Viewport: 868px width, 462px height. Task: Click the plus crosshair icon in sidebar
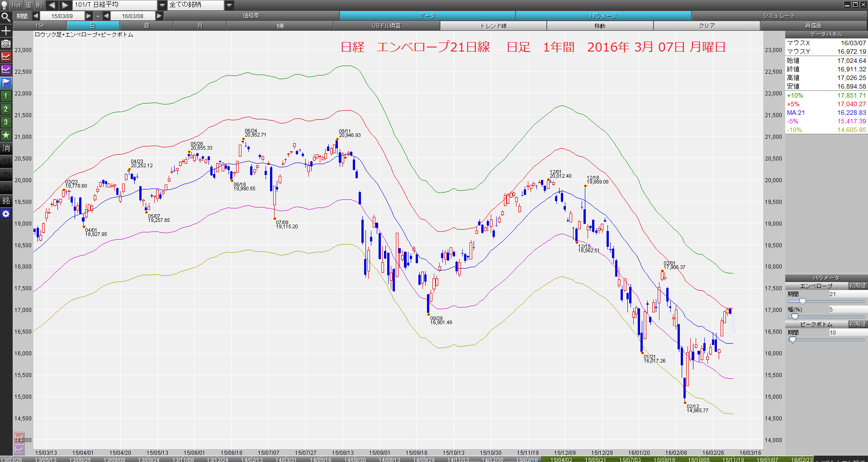[6, 31]
